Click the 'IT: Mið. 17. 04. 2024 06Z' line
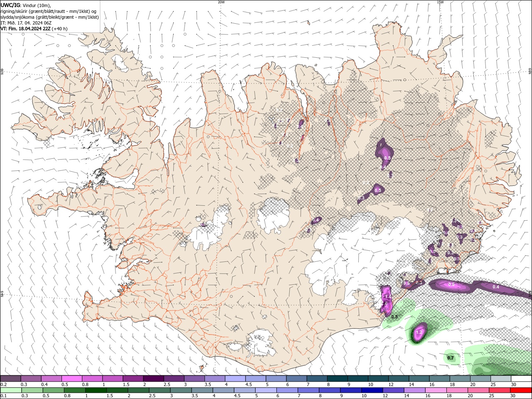The image size is (532, 399). click(x=26, y=23)
